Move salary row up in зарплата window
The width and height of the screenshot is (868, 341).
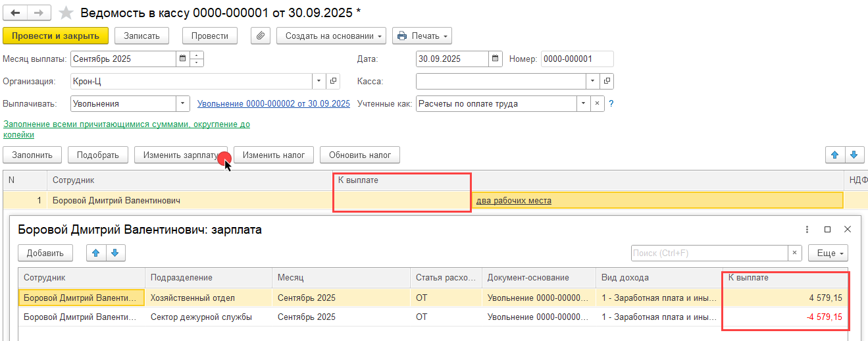point(96,253)
